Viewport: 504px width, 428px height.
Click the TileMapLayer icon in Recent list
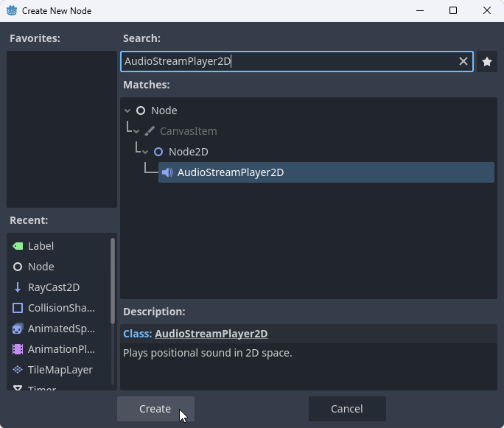[x=18, y=370]
